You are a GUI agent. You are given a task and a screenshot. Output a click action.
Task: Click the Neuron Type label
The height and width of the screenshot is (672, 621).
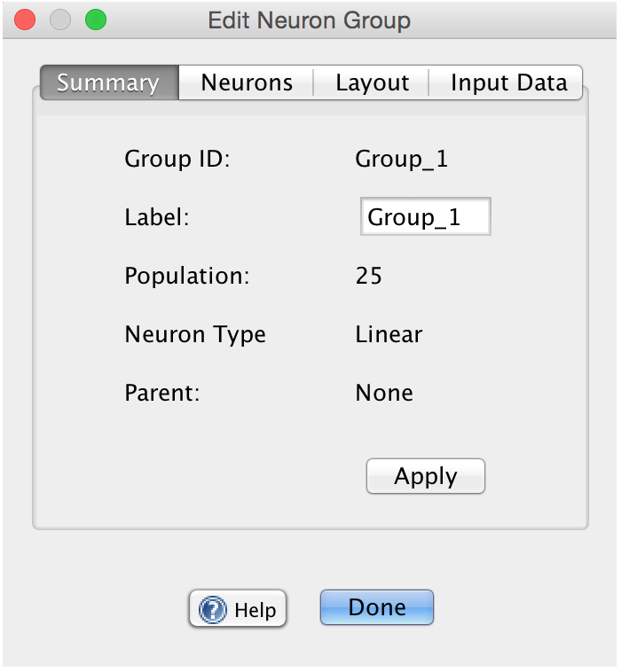(x=195, y=334)
